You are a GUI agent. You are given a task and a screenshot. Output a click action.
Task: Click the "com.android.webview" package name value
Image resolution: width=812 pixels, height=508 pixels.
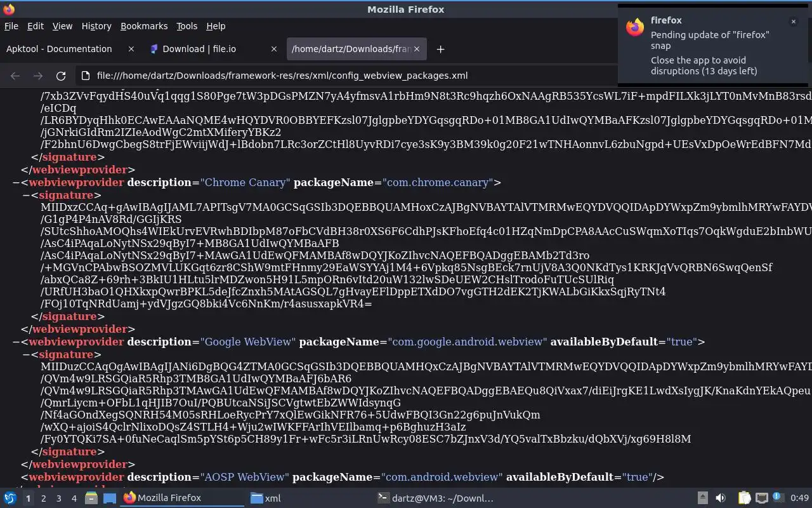point(442,477)
